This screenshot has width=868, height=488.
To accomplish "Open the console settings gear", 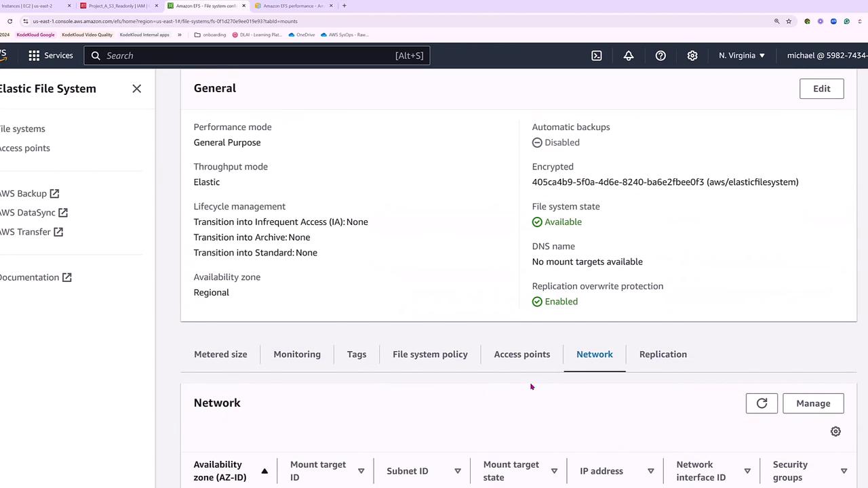I will pos(692,56).
